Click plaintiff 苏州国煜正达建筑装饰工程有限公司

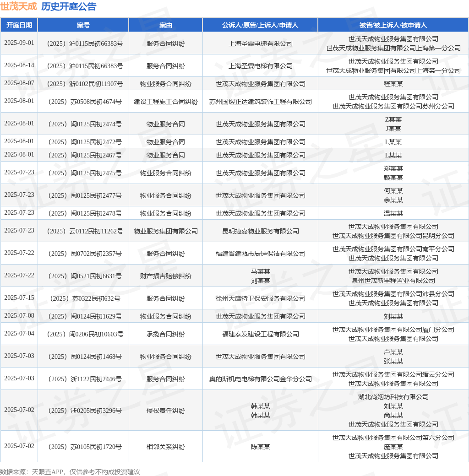pos(260,102)
